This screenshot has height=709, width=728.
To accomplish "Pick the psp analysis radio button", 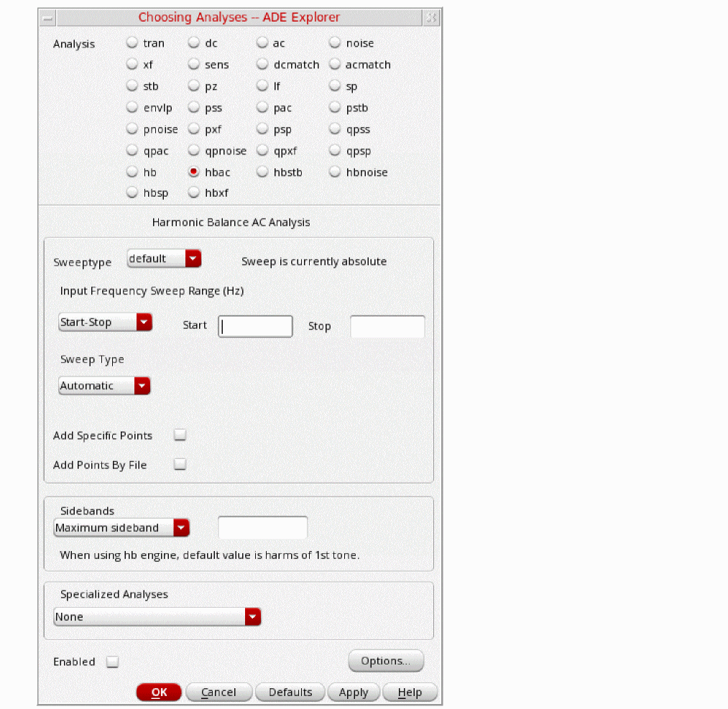I will 262,129.
